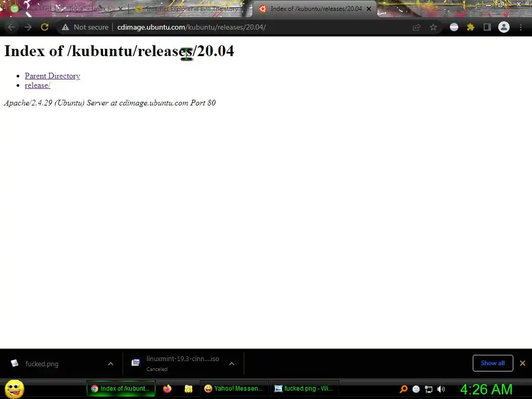Open the volume speaker tray icon

point(441,389)
